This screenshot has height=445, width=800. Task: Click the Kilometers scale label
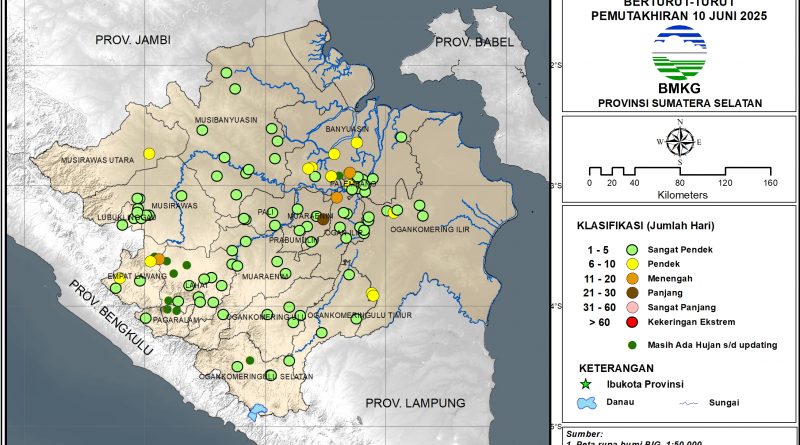tap(683, 195)
